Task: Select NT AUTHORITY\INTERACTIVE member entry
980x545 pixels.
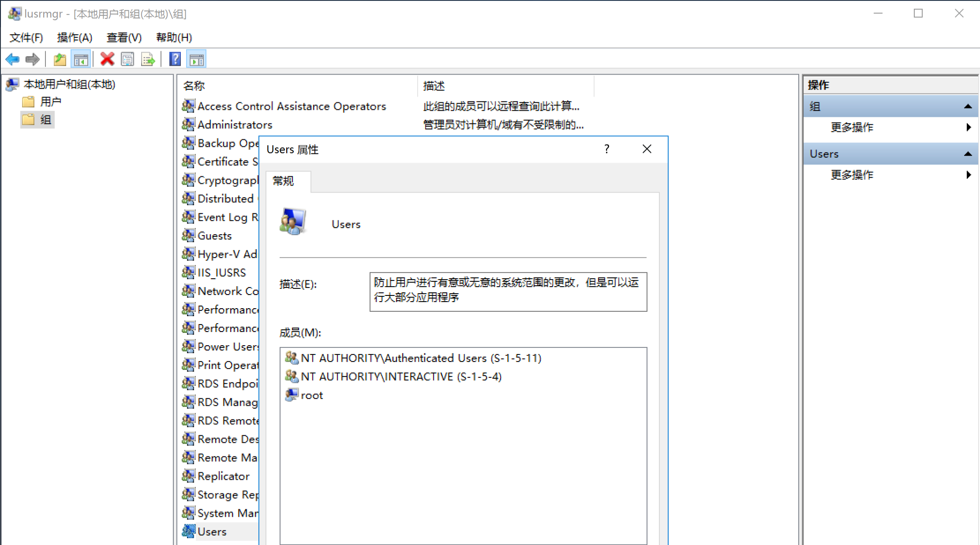Action: click(x=400, y=377)
